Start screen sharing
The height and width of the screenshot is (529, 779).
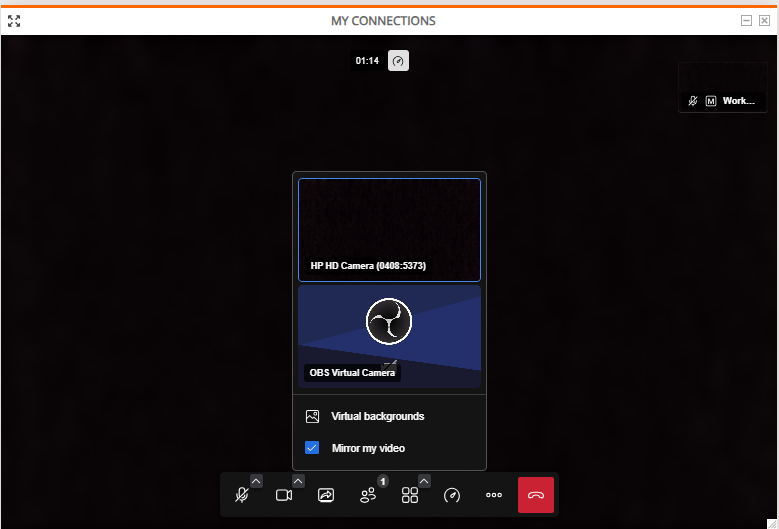tap(326, 495)
